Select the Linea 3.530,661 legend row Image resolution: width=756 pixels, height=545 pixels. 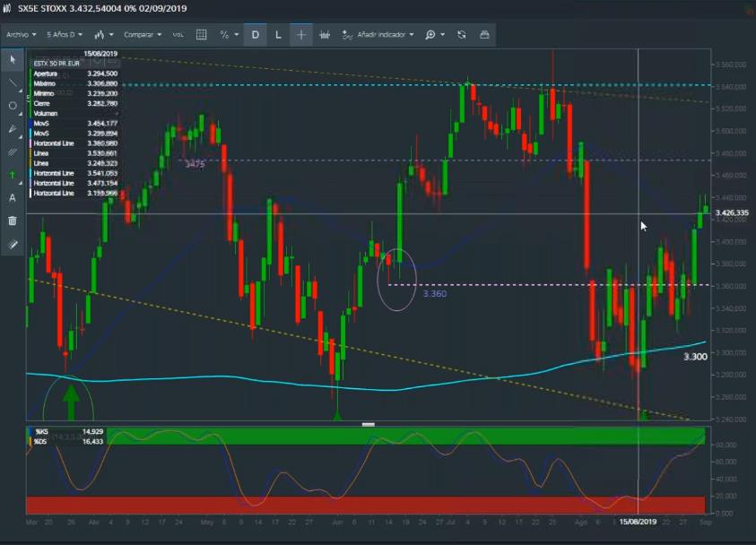tap(74, 153)
